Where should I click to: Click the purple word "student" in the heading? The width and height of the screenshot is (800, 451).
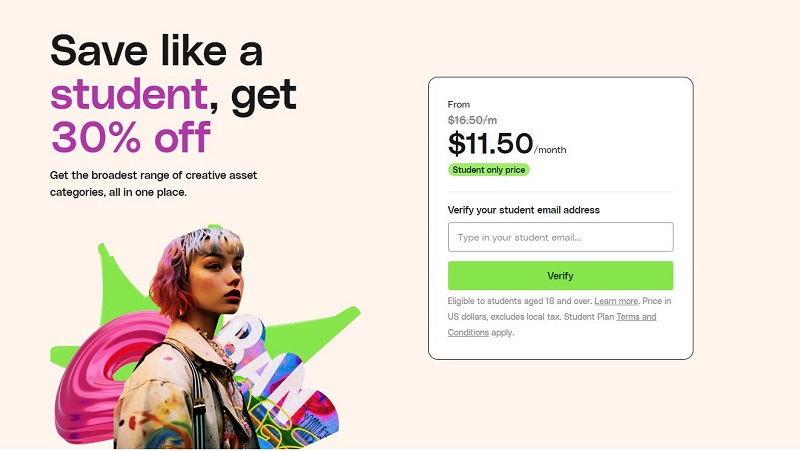tap(128, 95)
